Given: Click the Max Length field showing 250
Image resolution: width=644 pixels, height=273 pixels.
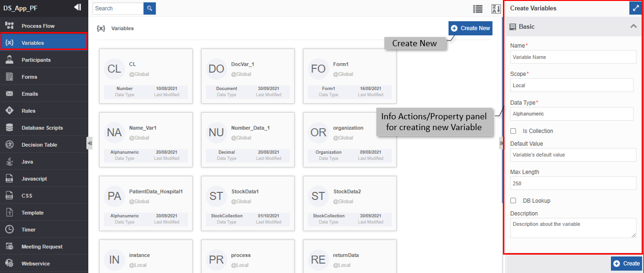Looking at the screenshot, I should tap(573, 183).
